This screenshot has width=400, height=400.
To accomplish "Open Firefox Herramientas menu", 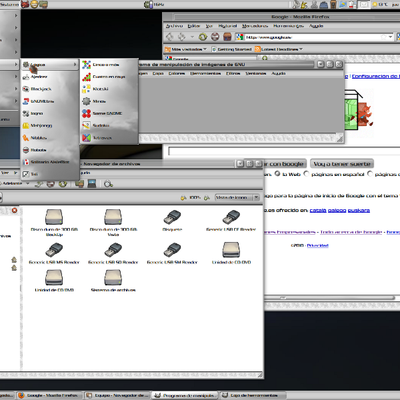I will [x=288, y=26].
